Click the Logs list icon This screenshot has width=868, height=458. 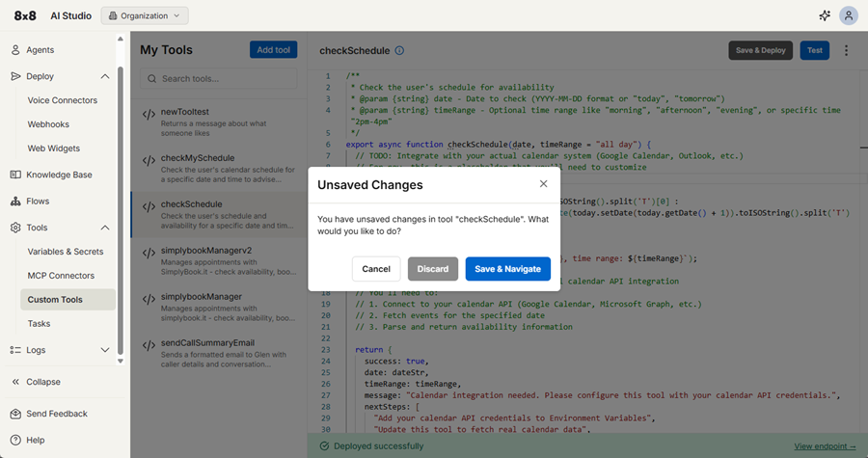(15, 350)
